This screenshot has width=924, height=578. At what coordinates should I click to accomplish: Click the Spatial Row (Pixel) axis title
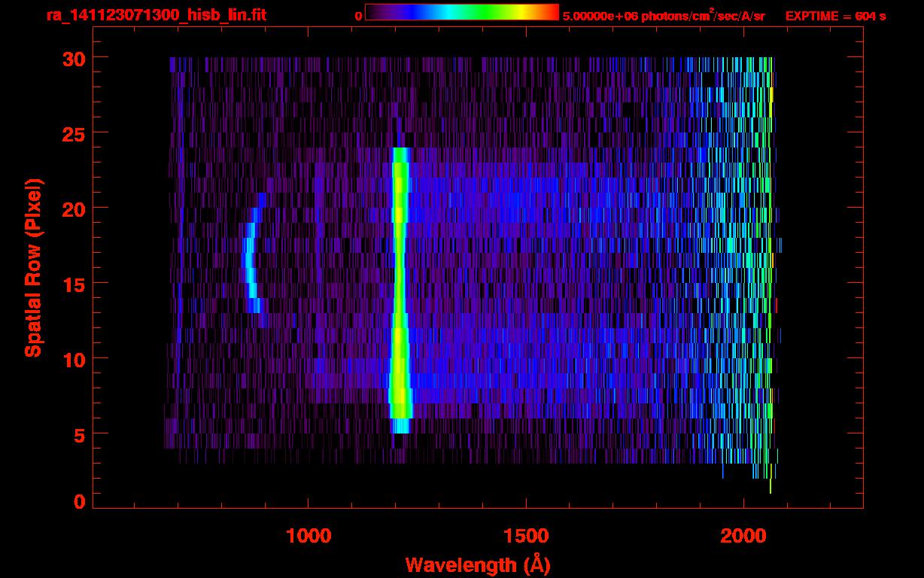(33, 267)
